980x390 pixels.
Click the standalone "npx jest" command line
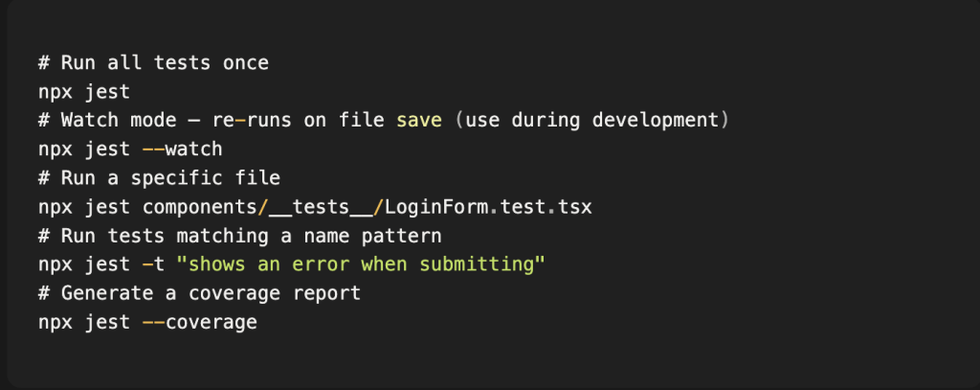pos(84,92)
